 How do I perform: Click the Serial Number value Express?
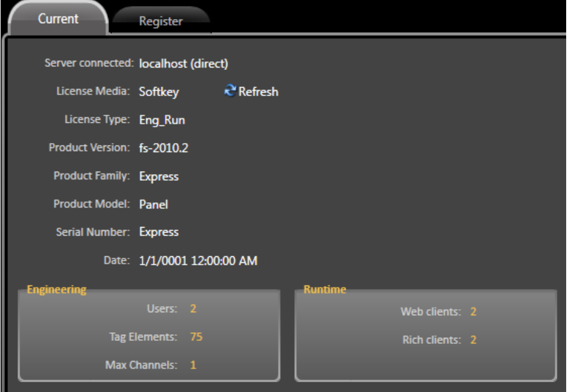click(158, 232)
